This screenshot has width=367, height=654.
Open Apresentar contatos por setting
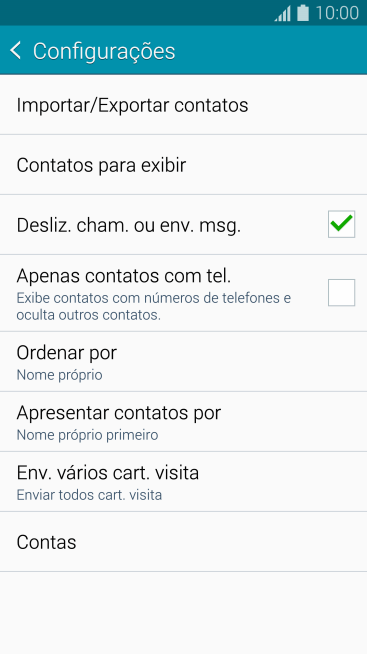(184, 422)
